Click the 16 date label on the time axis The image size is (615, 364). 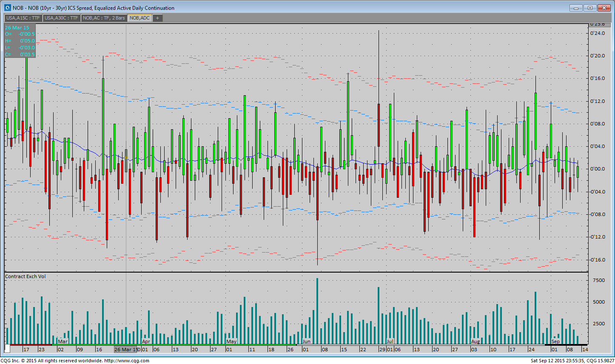pyautogui.click(x=99, y=350)
